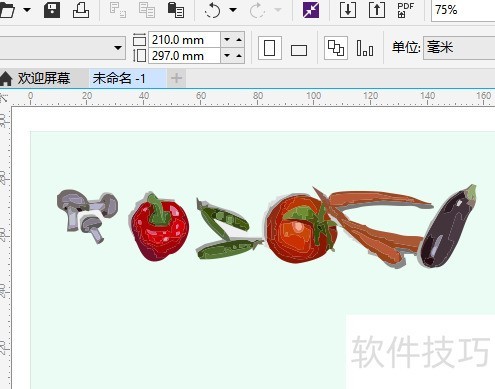The width and height of the screenshot is (495, 389).
Task: Decrease page height with down stepper
Action: (x=227, y=55)
